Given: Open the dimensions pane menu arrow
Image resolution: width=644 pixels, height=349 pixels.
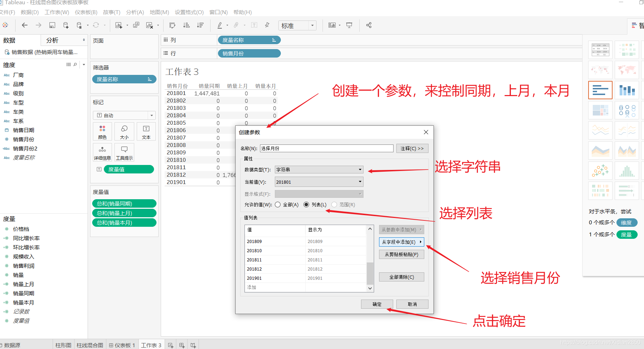Looking at the screenshot, I should point(84,65).
